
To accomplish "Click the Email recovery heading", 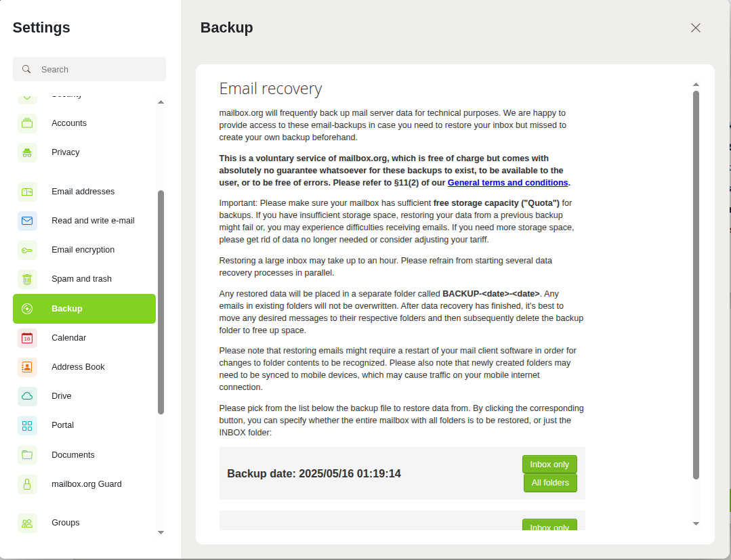I will [271, 89].
